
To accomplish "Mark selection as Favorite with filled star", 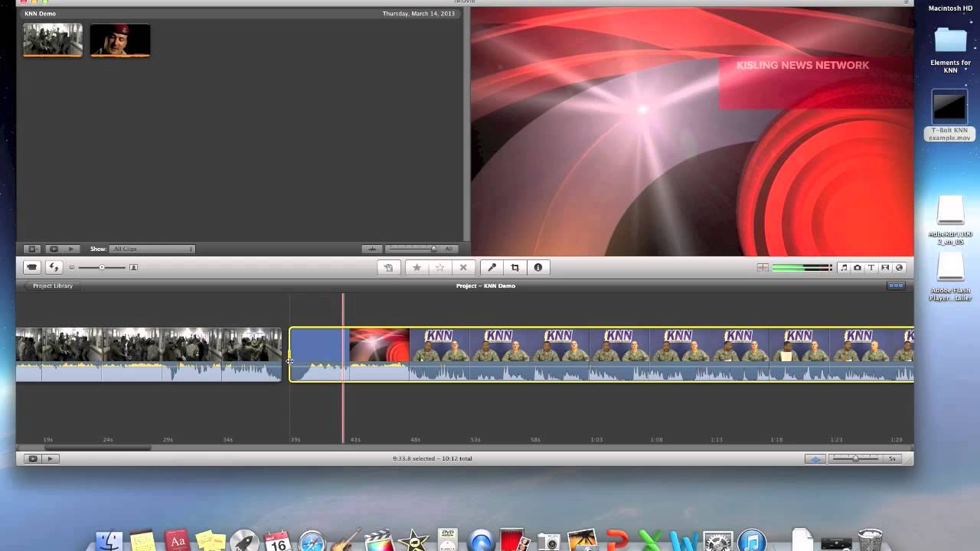I will [x=416, y=267].
